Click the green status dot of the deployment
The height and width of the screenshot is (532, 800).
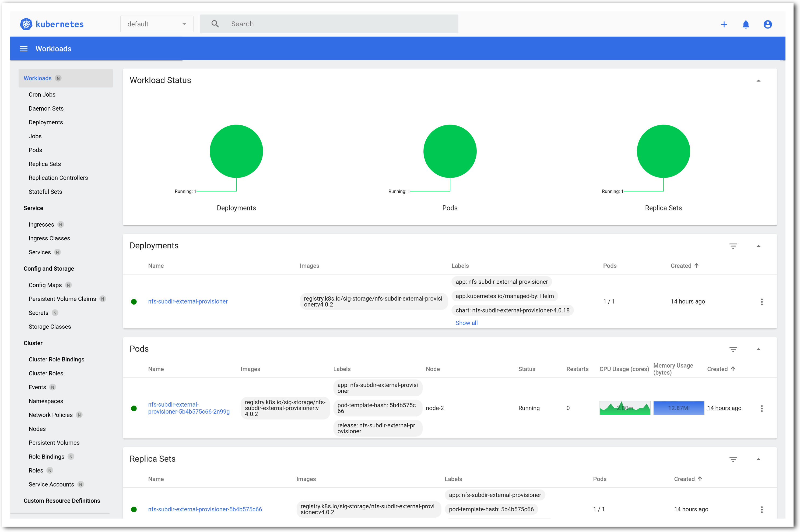[134, 302]
